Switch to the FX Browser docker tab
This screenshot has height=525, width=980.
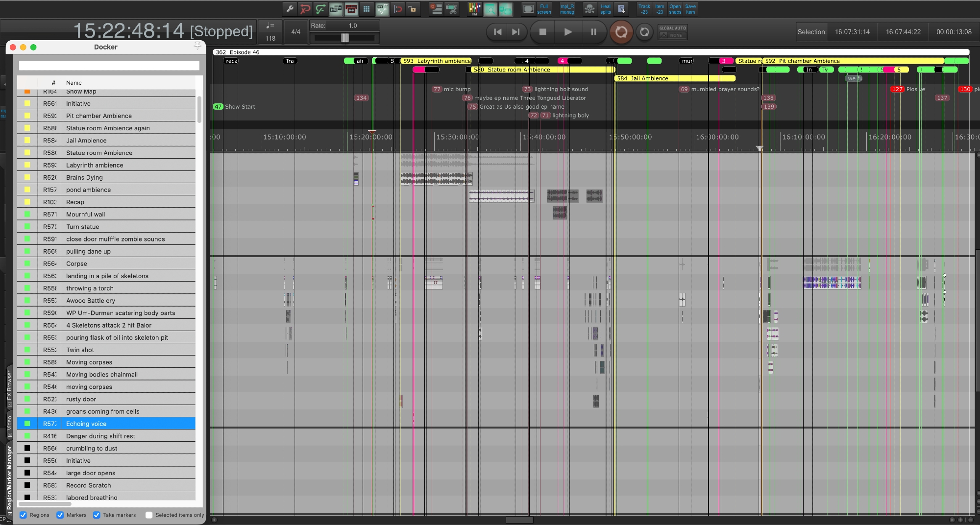(x=9, y=387)
